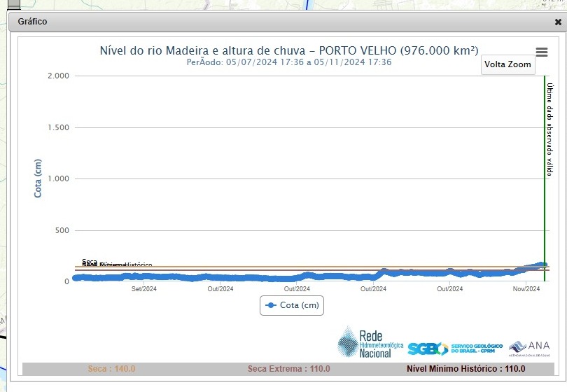
Task: Click the ANA agency logo
Action: click(529, 347)
